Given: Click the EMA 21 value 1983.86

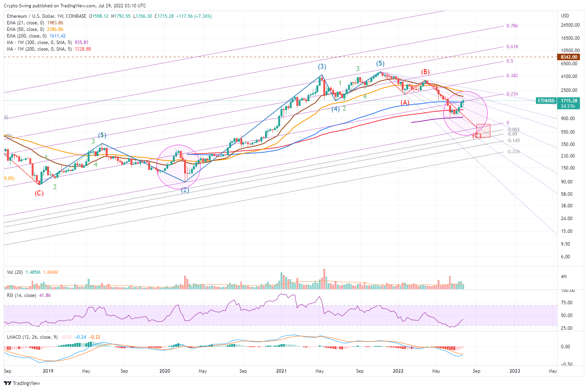Looking at the screenshot, I should point(55,23).
